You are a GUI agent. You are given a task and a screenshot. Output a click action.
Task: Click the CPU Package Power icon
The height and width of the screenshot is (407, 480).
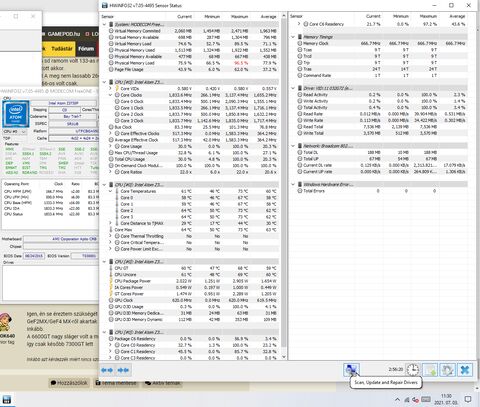pyautogui.click(x=111, y=281)
